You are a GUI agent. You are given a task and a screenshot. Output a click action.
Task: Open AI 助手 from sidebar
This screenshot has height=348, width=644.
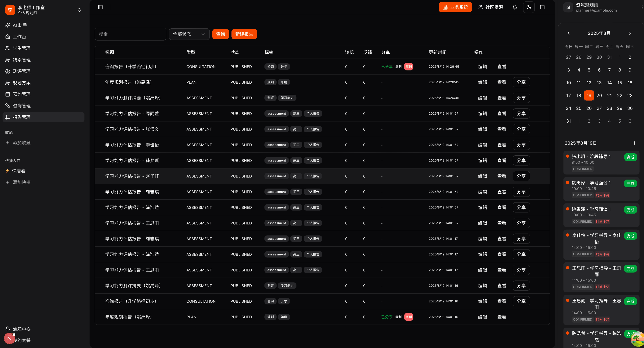coord(20,25)
